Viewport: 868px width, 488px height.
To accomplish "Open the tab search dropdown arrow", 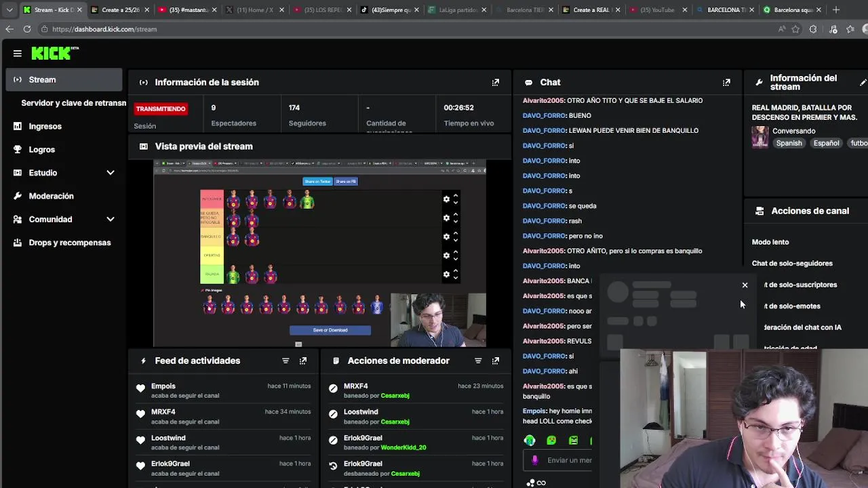I will [9, 10].
